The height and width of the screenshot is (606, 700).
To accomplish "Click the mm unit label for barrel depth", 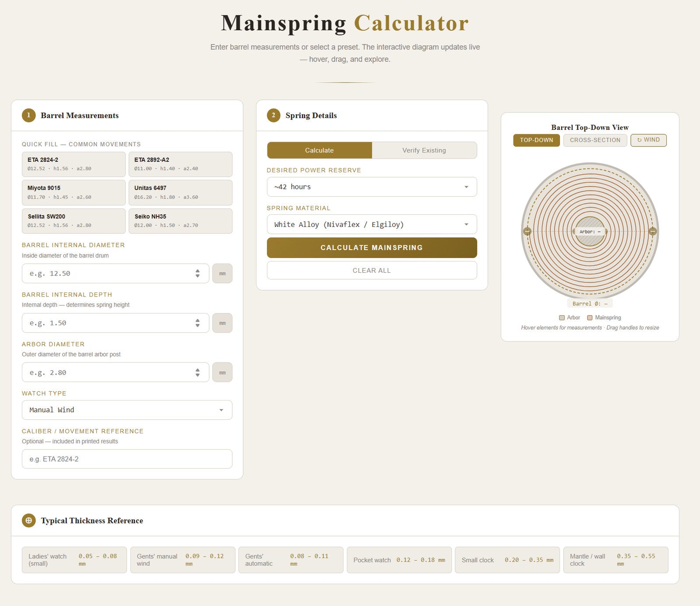I will 222,323.
